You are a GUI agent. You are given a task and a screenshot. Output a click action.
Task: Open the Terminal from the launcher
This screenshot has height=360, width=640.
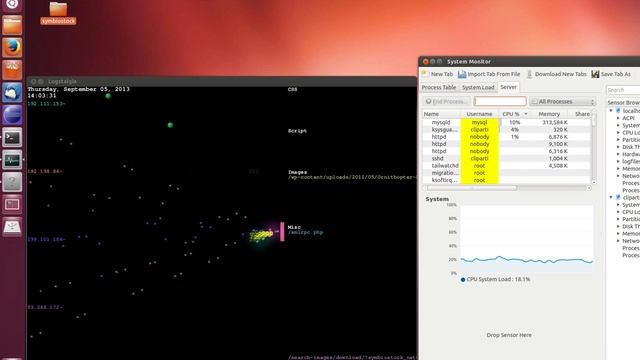(x=12, y=138)
